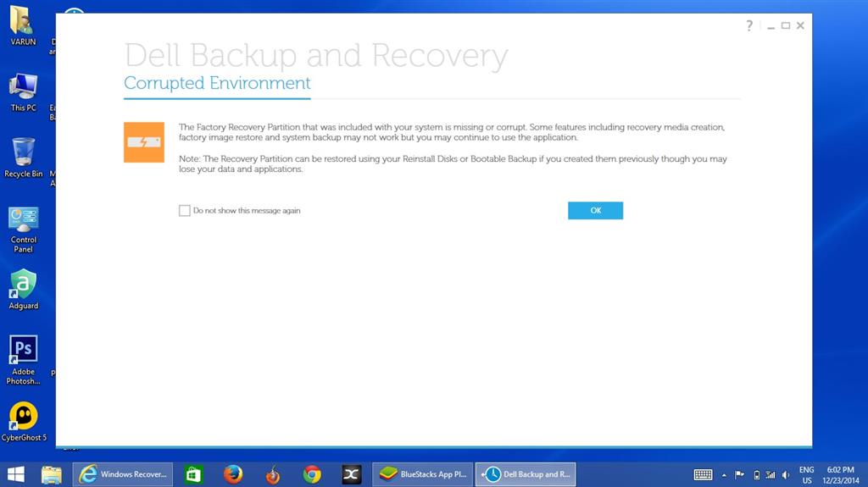868x487 pixels.
Task: Click the volume speaker tray icon
Action: [786, 475]
